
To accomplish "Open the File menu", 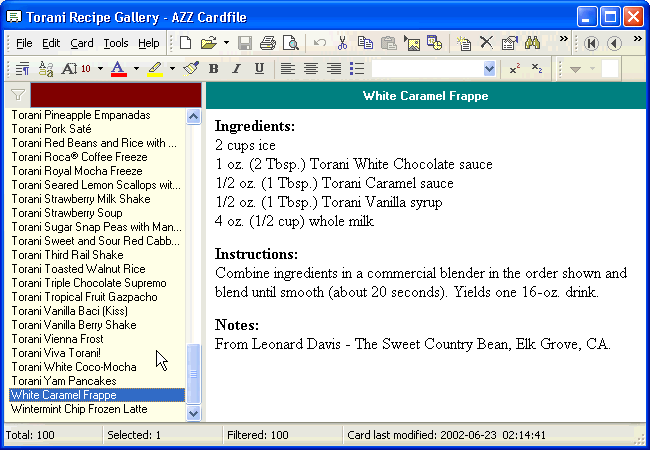I will (x=24, y=43).
